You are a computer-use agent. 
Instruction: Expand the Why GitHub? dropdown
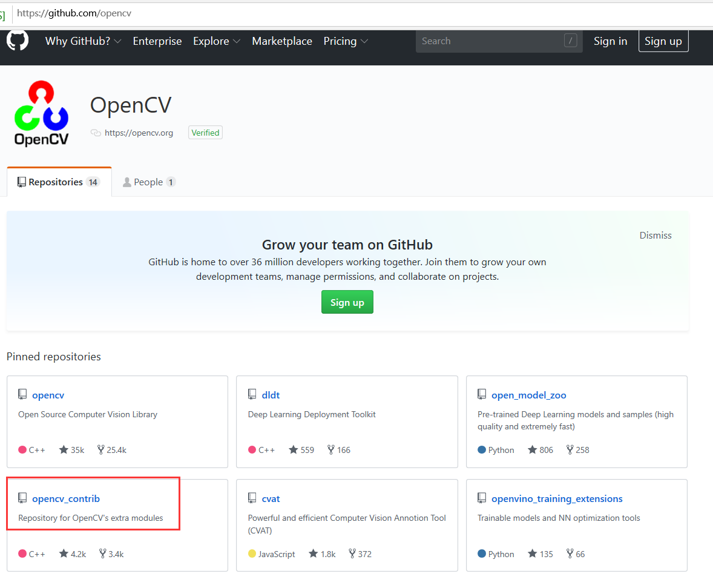pyautogui.click(x=83, y=41)
